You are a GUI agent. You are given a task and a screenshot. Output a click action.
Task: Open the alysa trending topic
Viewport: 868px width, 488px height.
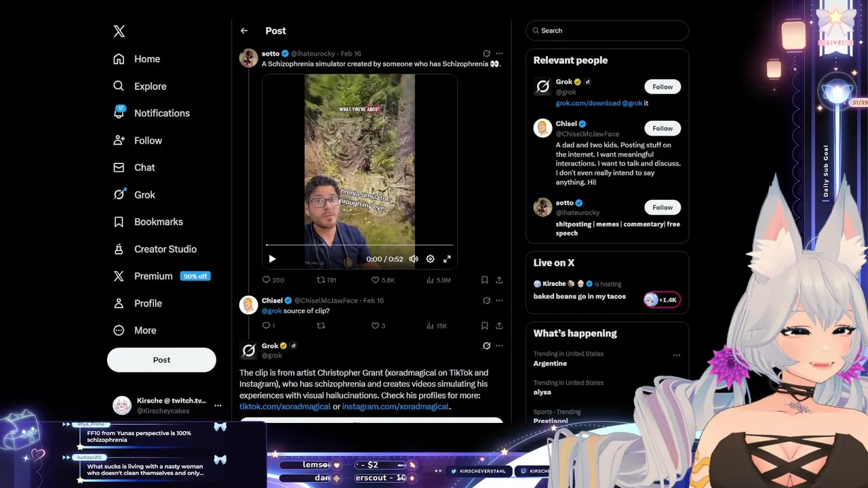[x=542, y=392]
